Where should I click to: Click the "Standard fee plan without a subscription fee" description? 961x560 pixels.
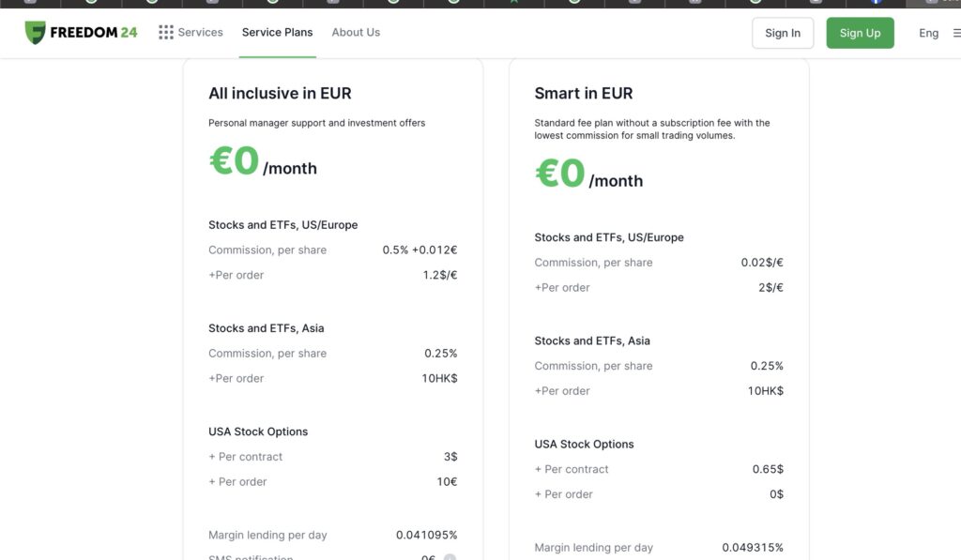coord(652,129)
